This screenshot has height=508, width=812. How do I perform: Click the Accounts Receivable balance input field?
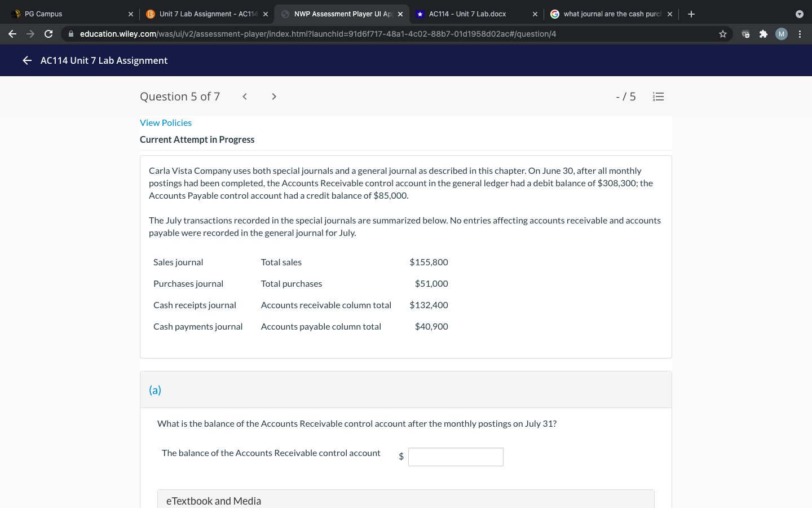coord(456,457)
